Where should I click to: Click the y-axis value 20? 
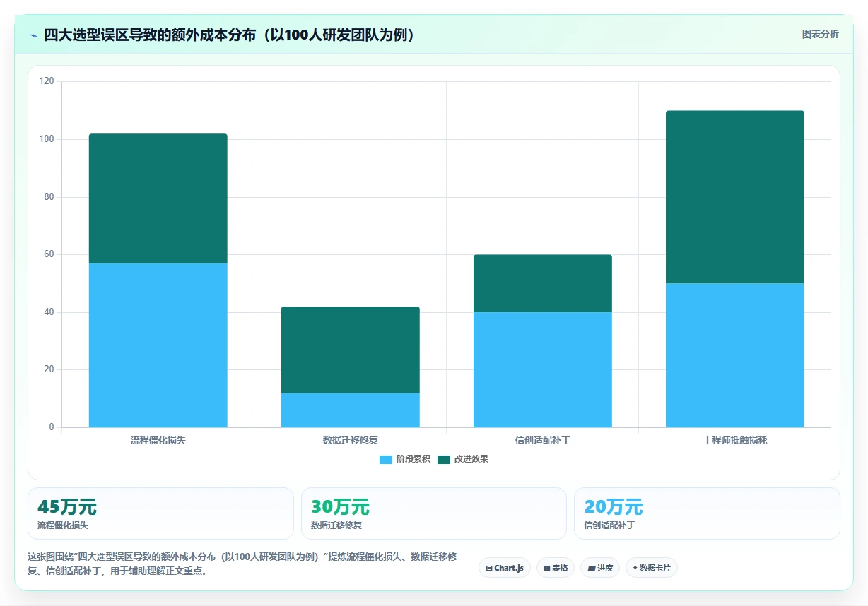click(49, 369)
